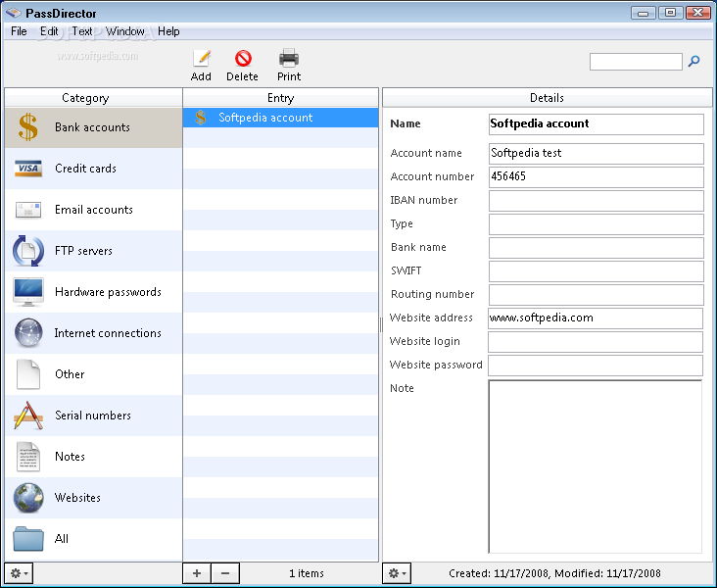
Task: Click the PassDirector title bar app icon
Action: click(14, 13)
